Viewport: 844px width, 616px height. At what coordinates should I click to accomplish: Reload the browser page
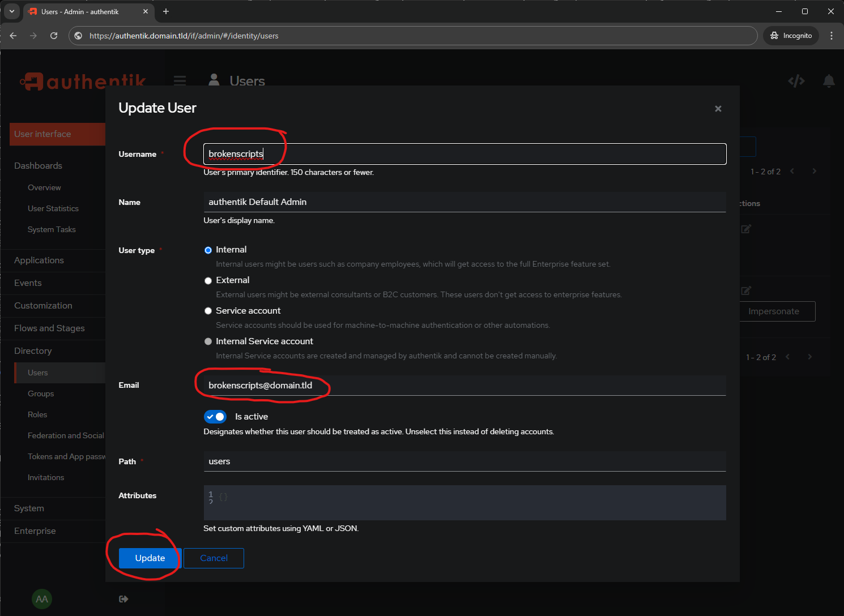tap(54, 36)
